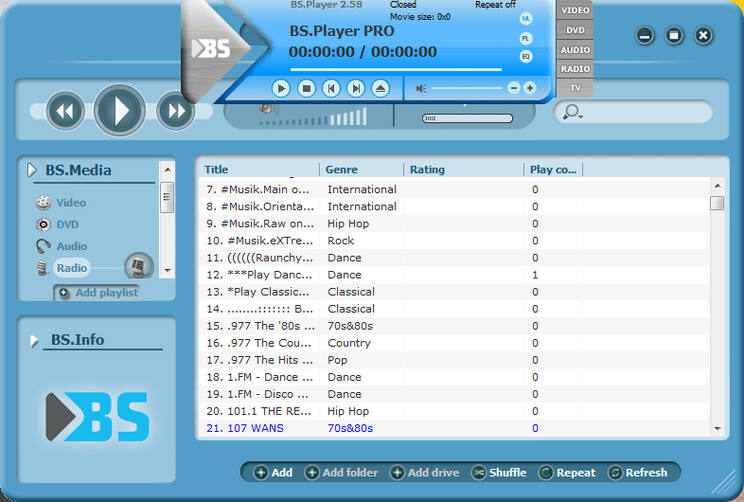The width and height of the screenshot is (744, 502).
Task: Toggle the PL playlist button
Action: tap(526, 38)
